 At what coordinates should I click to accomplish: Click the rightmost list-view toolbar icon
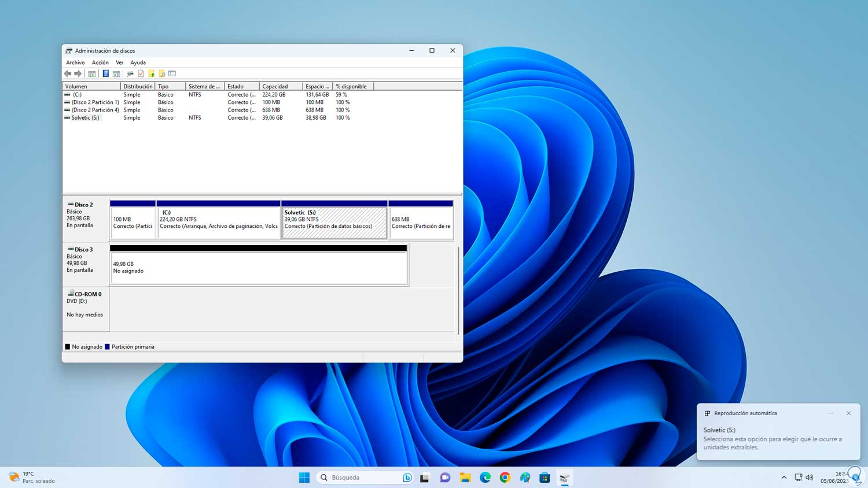pos(172,73)
